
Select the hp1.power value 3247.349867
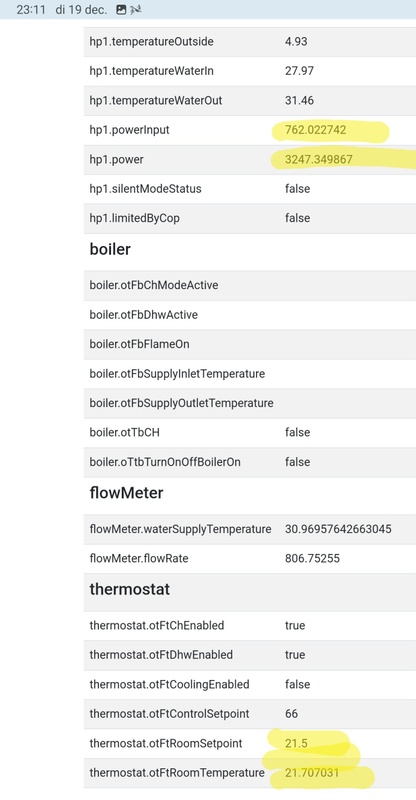[319, 160]
